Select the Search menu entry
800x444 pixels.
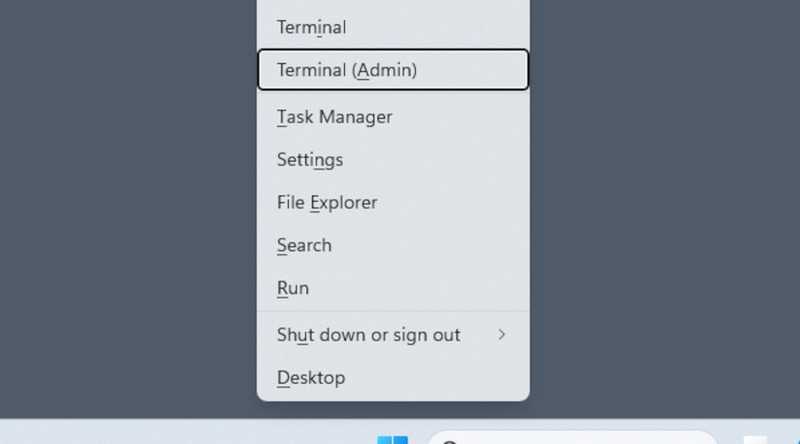point(304,246)
